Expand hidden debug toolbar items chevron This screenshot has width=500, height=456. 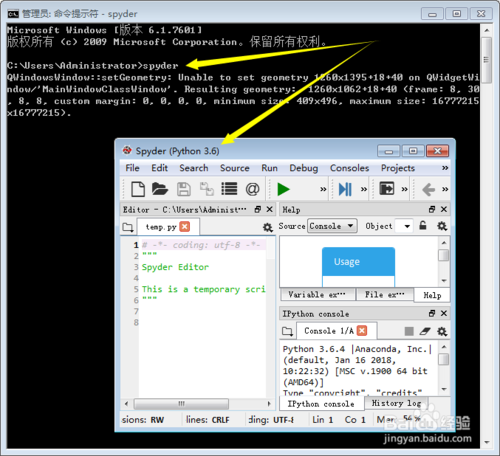(x=364, y=189)
